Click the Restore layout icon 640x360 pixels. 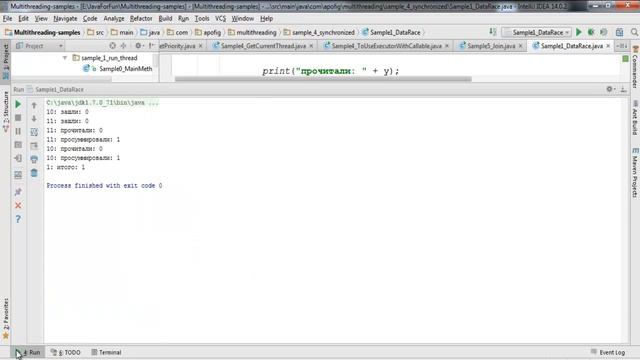[18, 175]
